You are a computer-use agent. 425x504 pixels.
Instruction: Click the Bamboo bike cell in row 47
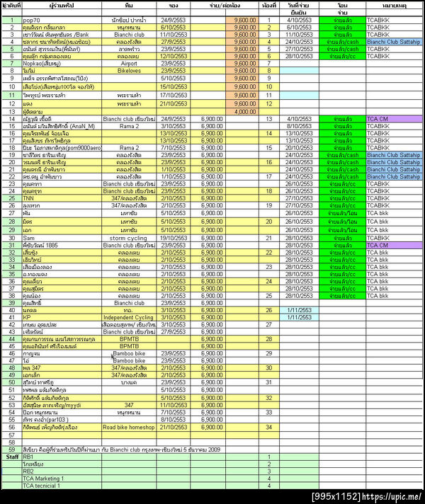129,360
